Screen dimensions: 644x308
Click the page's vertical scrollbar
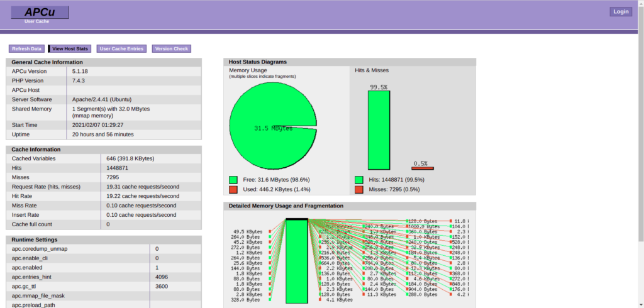[x=640, y=126]
